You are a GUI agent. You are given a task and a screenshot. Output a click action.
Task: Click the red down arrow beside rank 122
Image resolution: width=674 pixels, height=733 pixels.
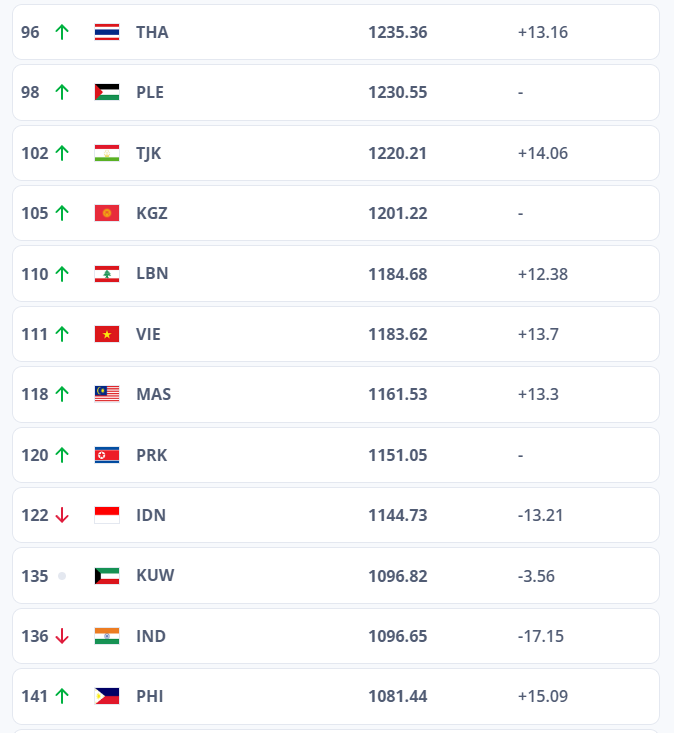(62, 515)
